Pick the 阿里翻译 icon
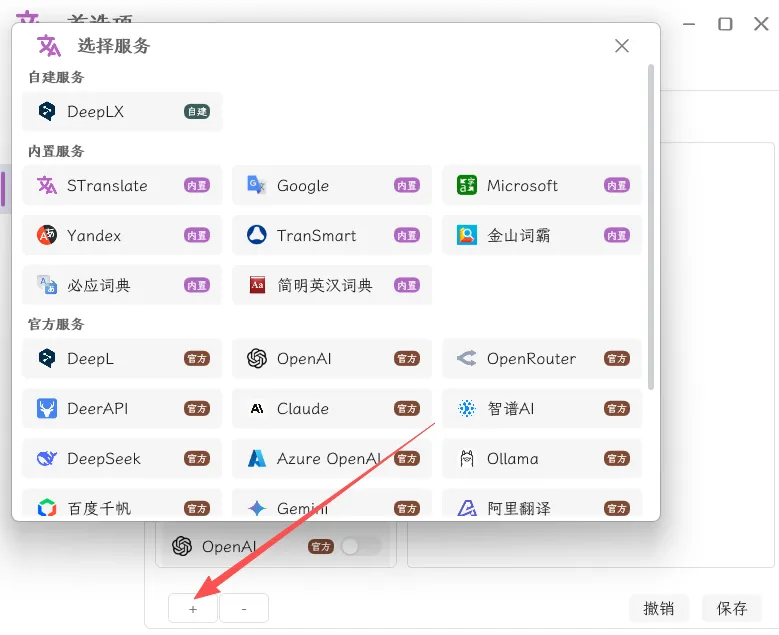 pyautogui.click(x=467, y=508)
